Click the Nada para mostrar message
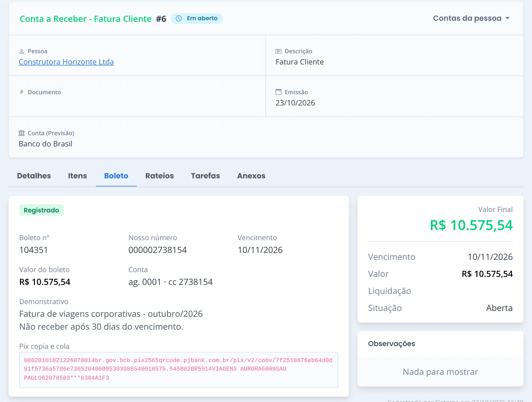532x402 pixels. coord(441,372)
